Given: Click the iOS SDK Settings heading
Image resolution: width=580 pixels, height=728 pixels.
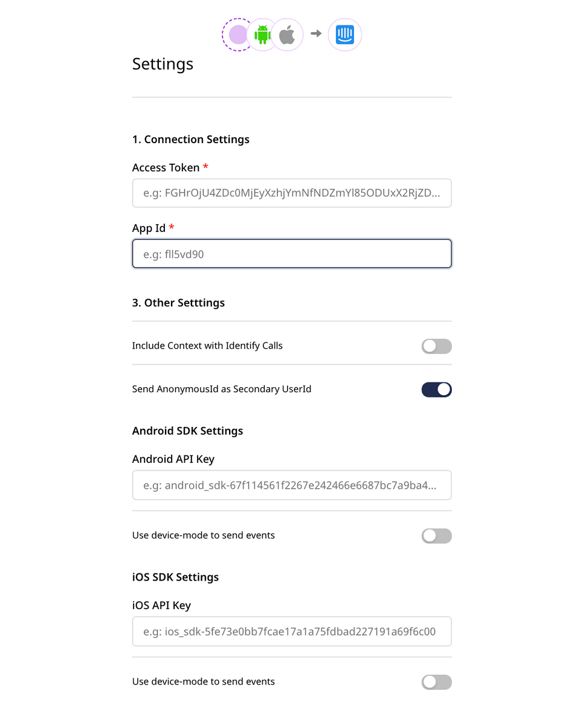Looking at the screenshot, I should click(x=175, y=577).
